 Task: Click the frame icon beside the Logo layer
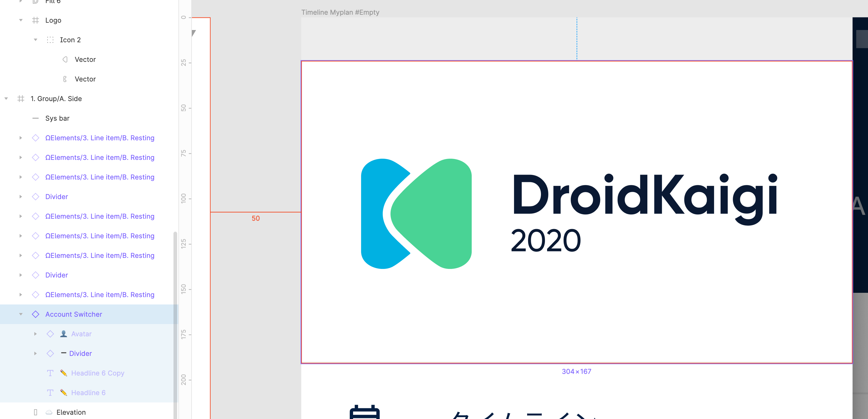pyautogui.click(x=35, y=20)
